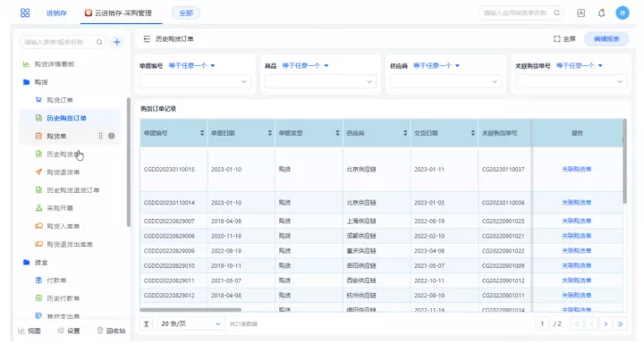Open 关联购货单 link for CGDD20230110015
The width and height of the screenshot is (644, 352).
(x=577, y=169)
